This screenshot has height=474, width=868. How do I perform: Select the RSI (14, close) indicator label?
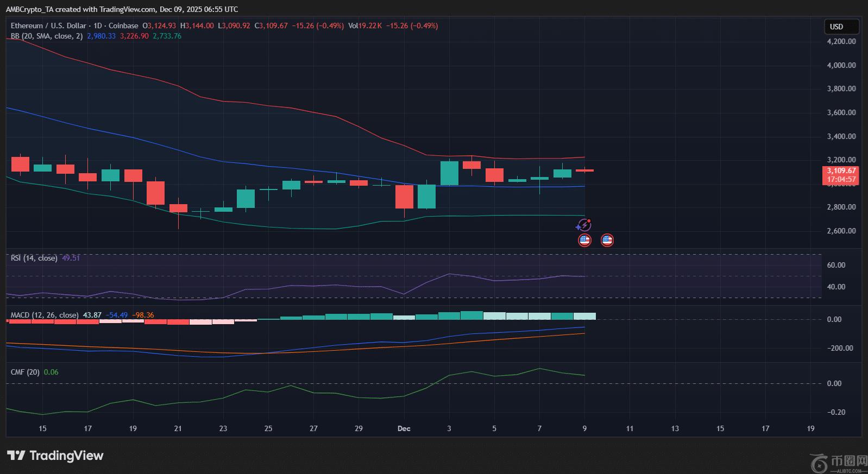coord(34,258)
